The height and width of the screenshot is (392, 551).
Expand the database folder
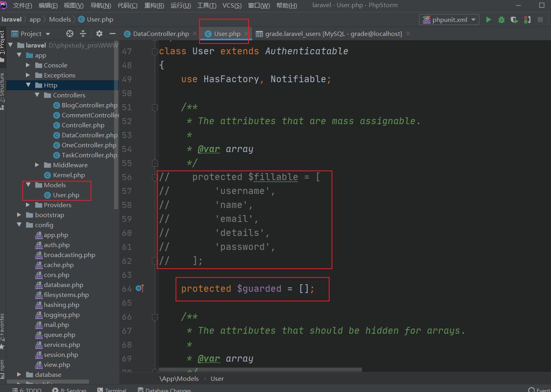19,374
